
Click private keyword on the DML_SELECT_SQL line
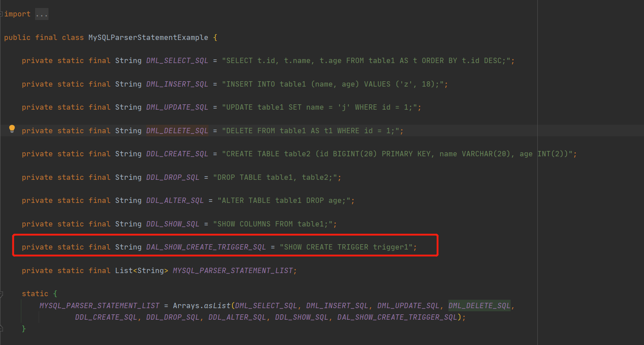[x=37, y=61]
